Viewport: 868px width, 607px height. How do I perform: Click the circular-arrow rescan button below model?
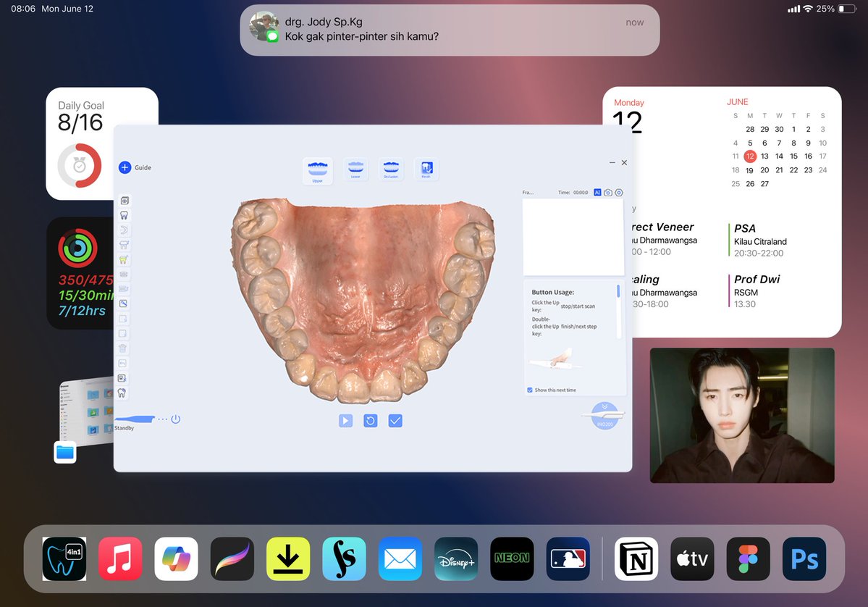point(371,421)
